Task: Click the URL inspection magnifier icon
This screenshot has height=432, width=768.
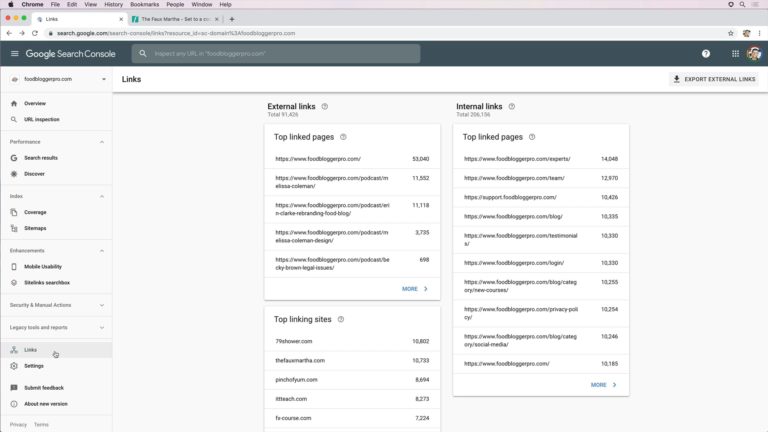Action: [x=14, y=120]
